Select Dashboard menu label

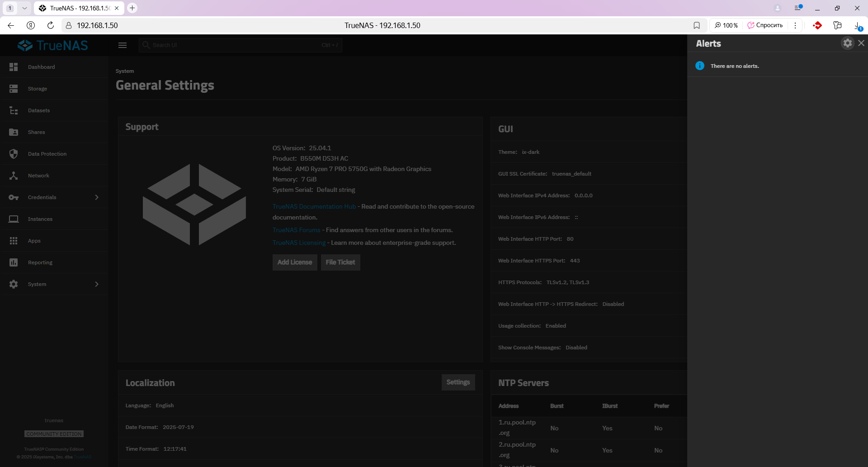(41, 67)
